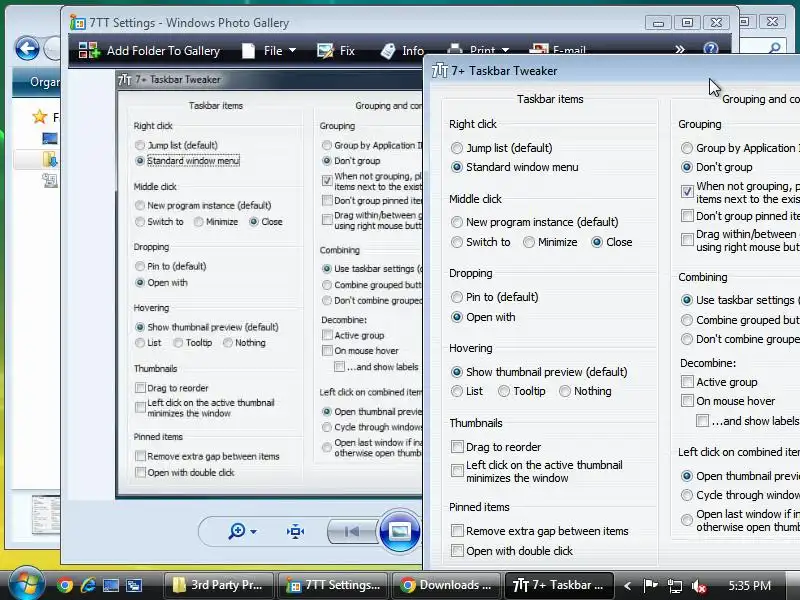The image size is (800, 600).
Task: Check Don't group pinned items in front window
Action: tap(687, 216)
